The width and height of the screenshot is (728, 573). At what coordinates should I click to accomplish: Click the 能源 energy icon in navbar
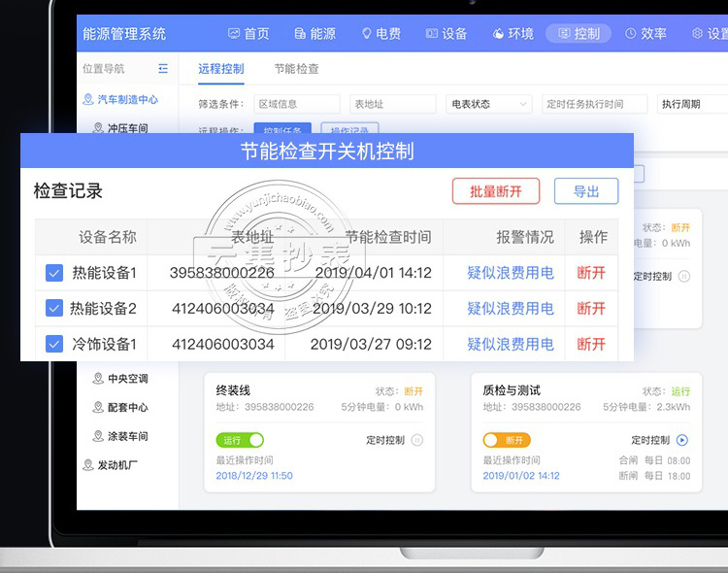point(300,33)
